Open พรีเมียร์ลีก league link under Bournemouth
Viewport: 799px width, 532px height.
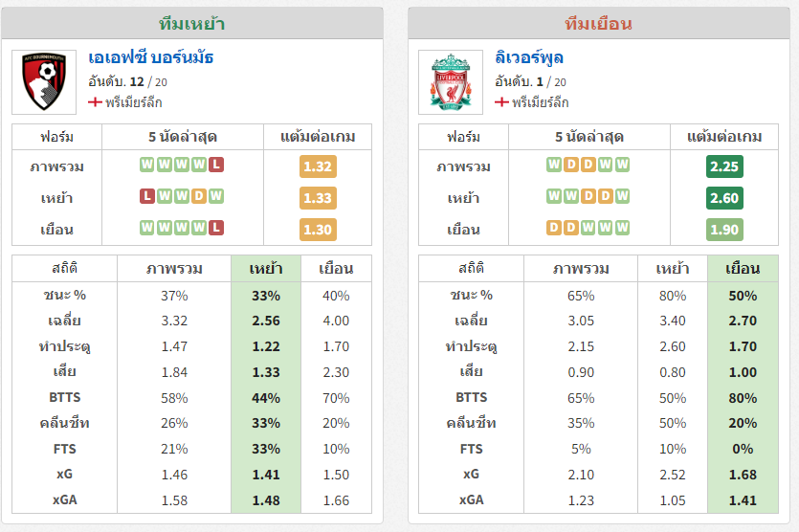[x=134, y=102]
